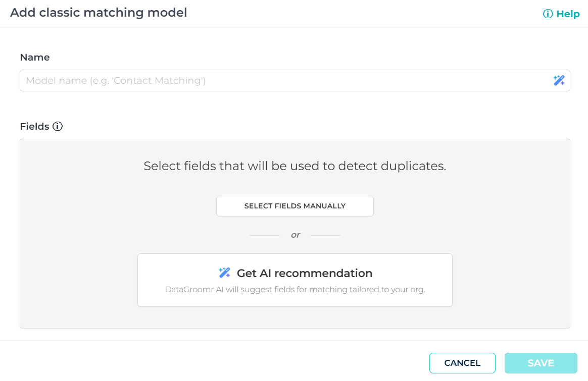
Task: Open the Help link
Action: (567, 14)
